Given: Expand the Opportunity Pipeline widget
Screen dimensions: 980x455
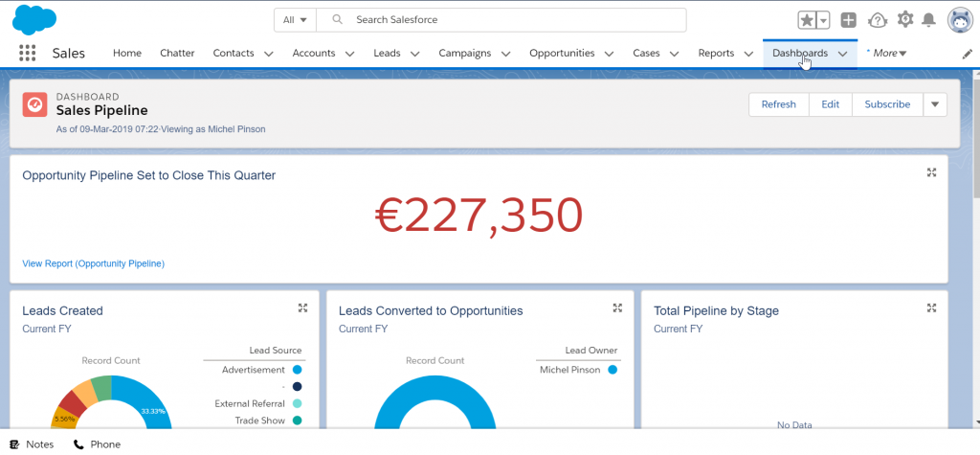Looking at the screenshot, I should click(x=931, y=172).
